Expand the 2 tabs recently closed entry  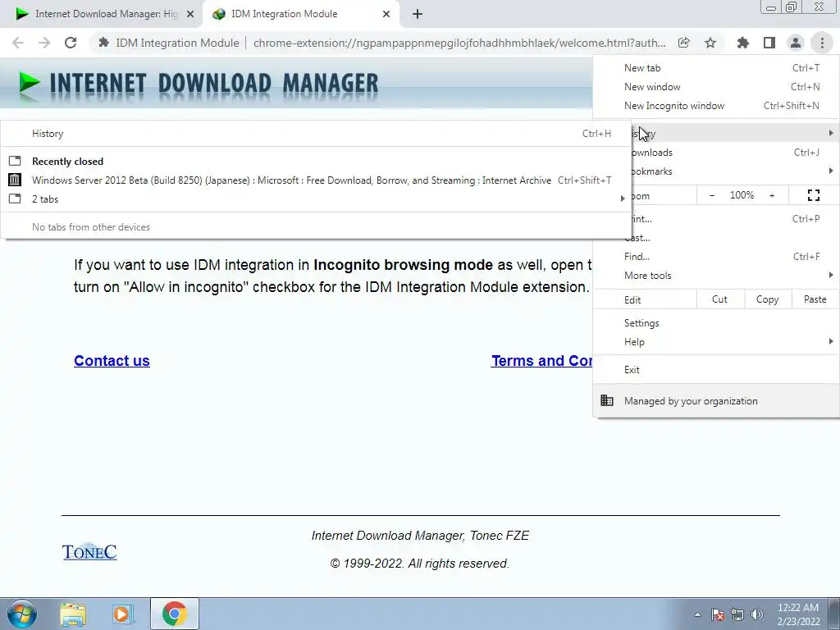(x=316, y=199)
